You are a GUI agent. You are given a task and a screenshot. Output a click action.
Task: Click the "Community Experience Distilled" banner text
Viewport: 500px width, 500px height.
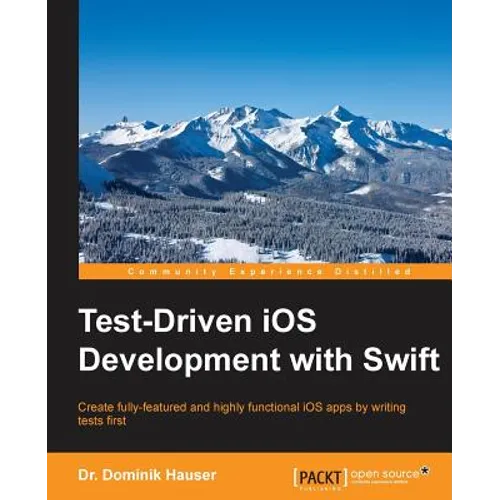pos(269,271)
